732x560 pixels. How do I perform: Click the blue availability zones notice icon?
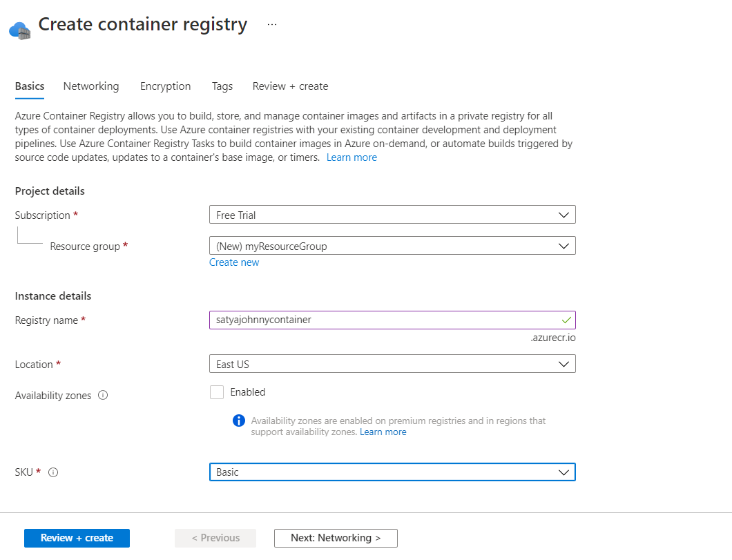pos(239,421)
